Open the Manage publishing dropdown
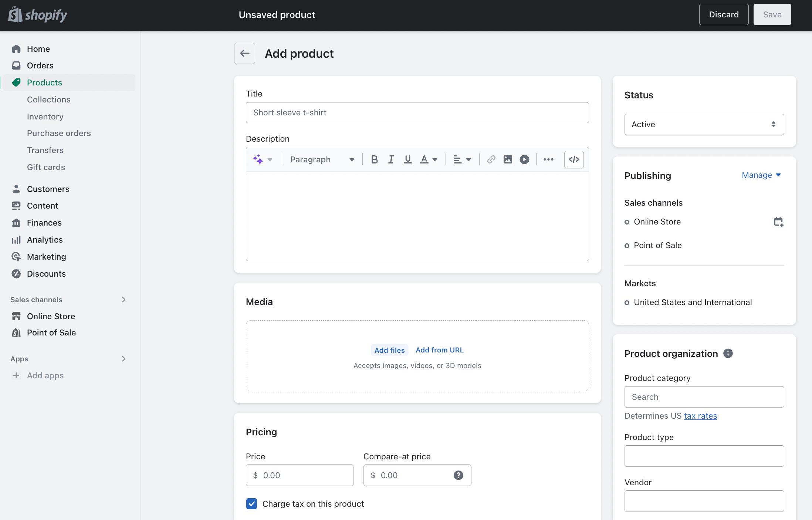This screenshot has height=520, width=812. point(761,175)
